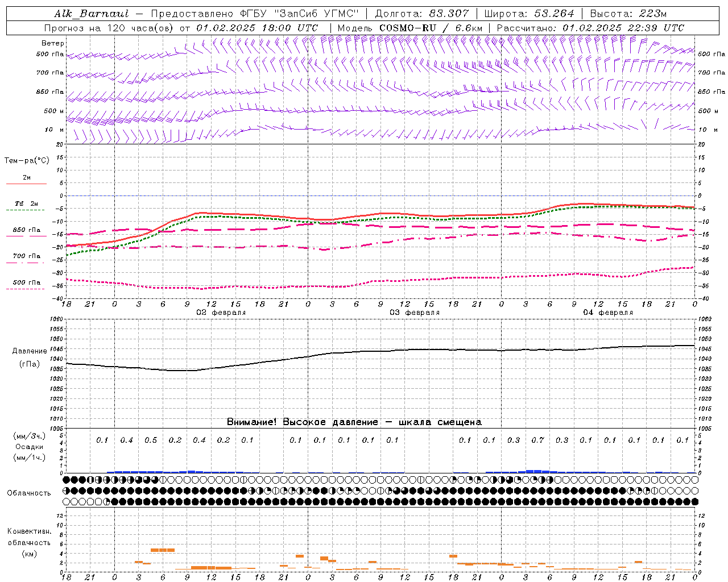Click the 850 гПа temperature legend entry
The image size is (728, 582).
(26, 230)
